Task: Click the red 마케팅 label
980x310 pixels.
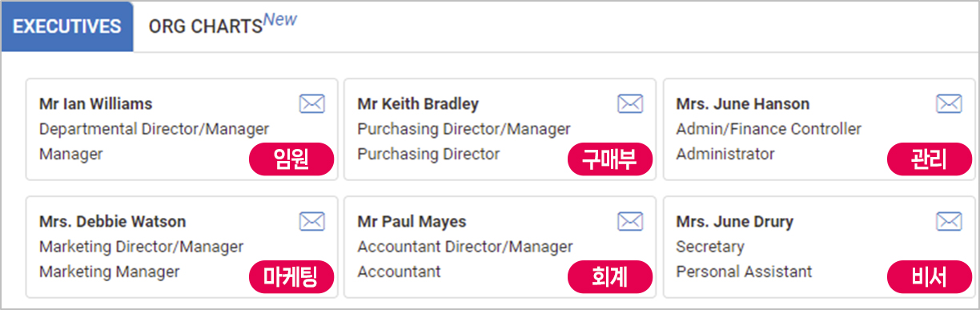Action: pos(291,276)
